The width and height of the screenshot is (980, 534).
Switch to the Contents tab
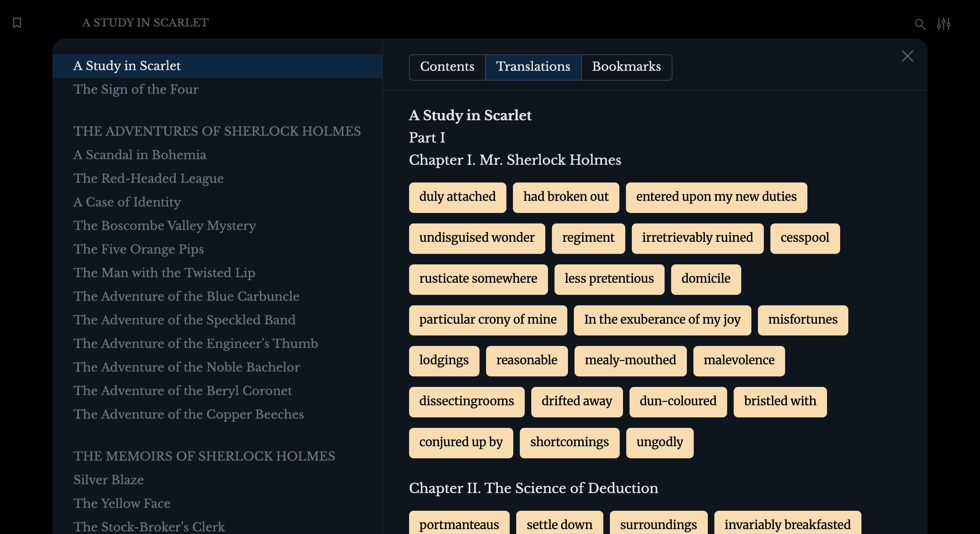point(447,67)
